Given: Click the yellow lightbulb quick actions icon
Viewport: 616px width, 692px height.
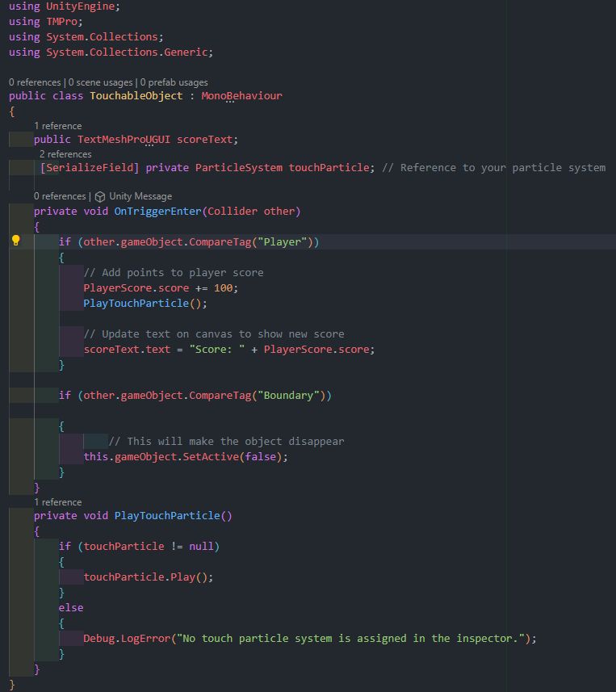Looking at the screenshot, I should point(15,241).
